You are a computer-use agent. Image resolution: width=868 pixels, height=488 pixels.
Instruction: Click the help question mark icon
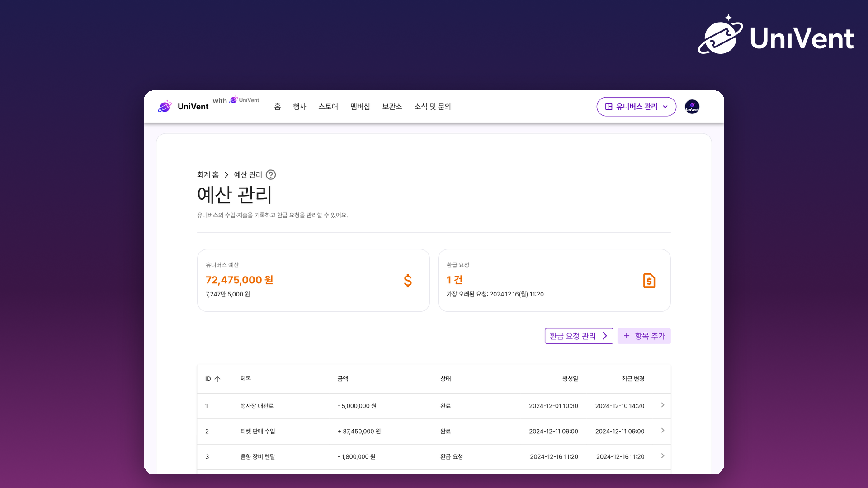(271, 175)
